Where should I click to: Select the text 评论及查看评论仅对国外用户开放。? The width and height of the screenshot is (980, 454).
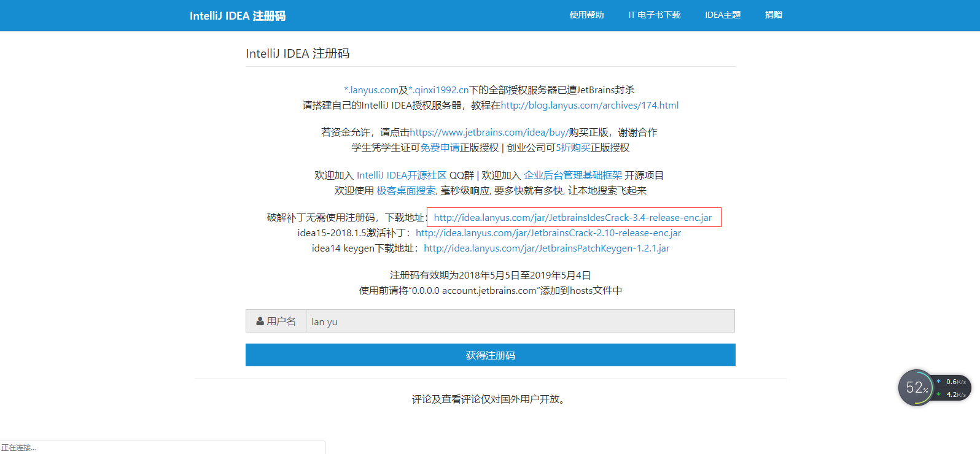[491, 399]
